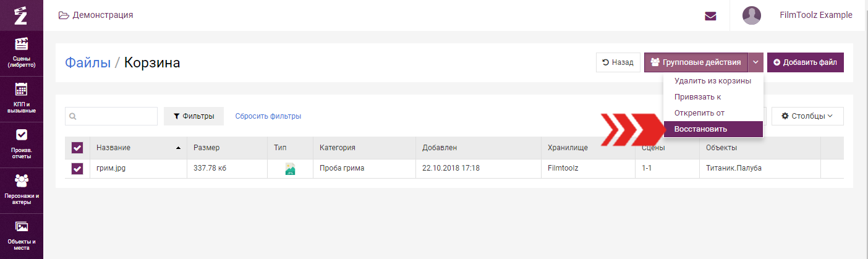
Task: Collapse the Групповые действия dropdown arrow
Action: (755, 62)
